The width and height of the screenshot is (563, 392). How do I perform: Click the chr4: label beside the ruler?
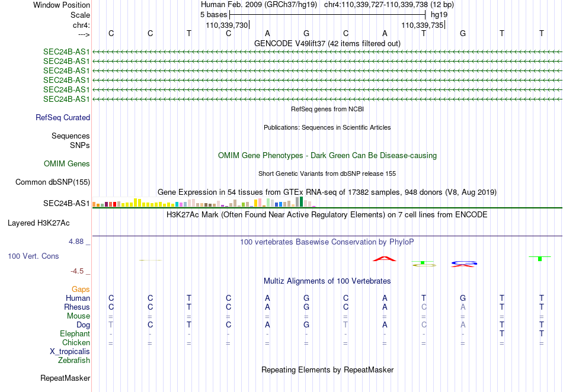[x=81, y=25]
